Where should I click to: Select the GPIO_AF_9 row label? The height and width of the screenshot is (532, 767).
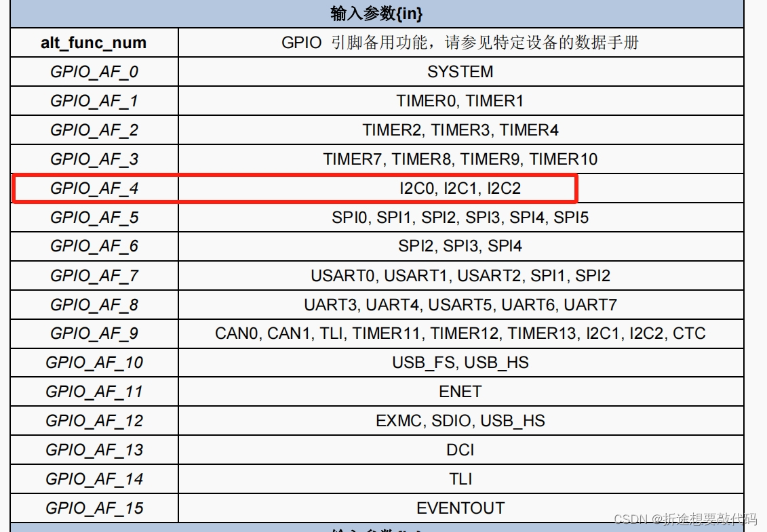tap(93, 333)
